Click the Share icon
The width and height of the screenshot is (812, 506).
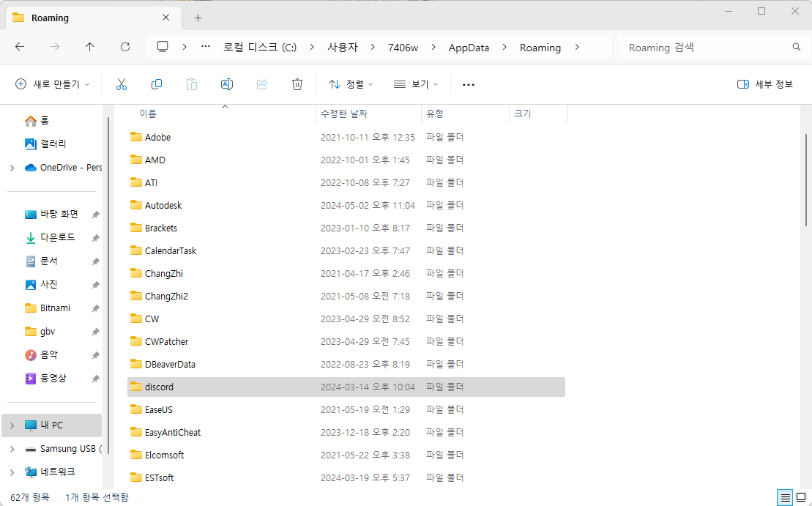point(262,84)
